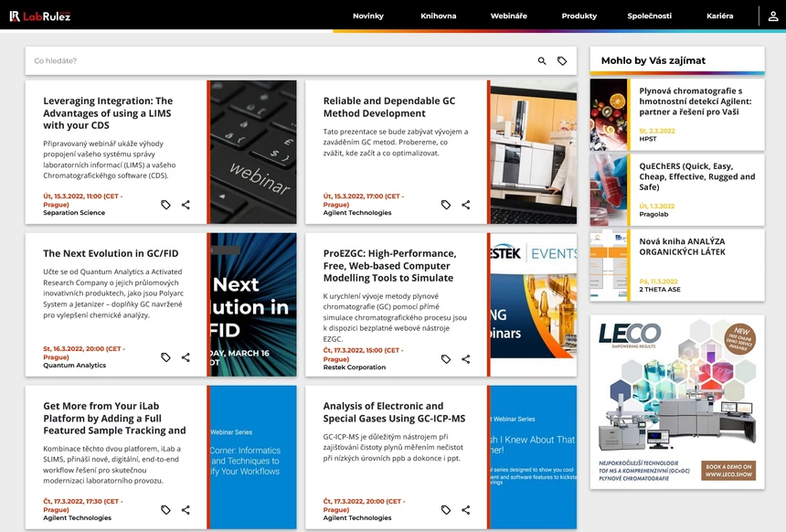
Task: Open Reliable and Dependable GC Method Development title
Action: (x=388, y=107)
